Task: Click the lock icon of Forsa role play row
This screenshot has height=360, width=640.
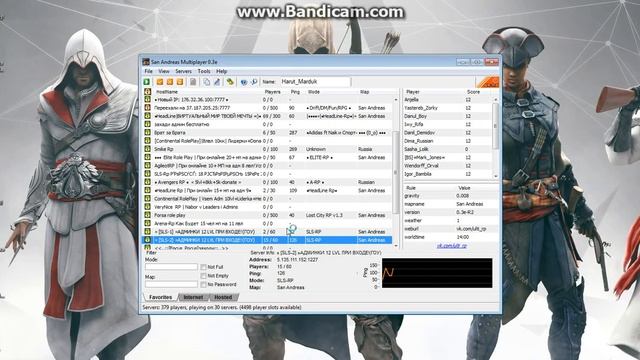Action: (147, 215)
